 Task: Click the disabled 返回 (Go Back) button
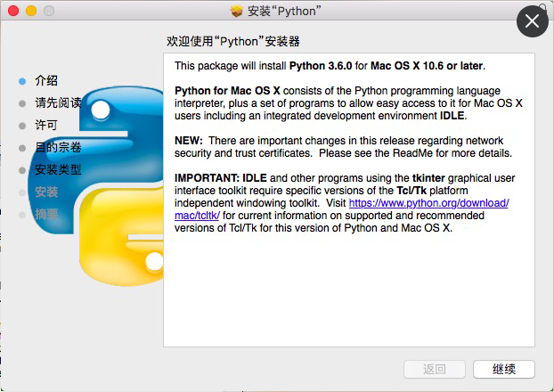pos(435,370)
